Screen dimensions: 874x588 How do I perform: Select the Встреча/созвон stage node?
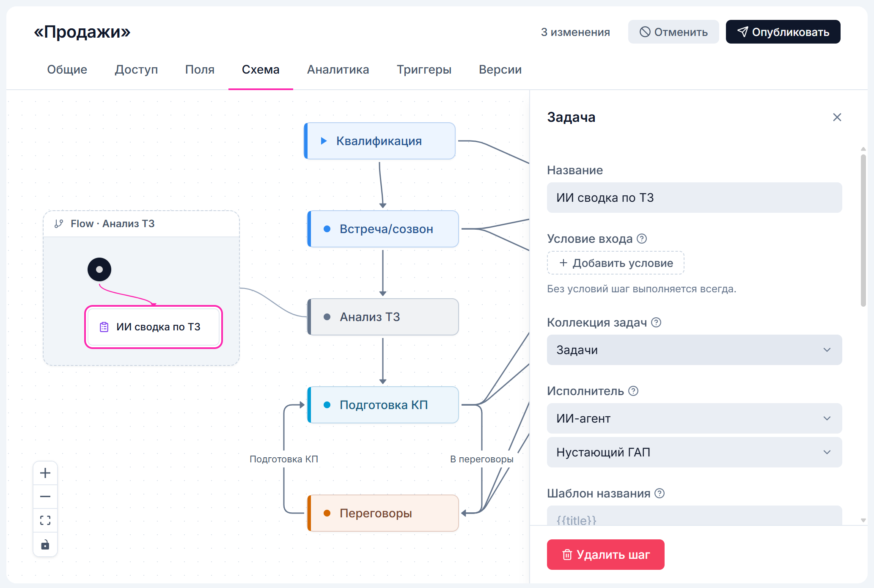pos(383,229)
